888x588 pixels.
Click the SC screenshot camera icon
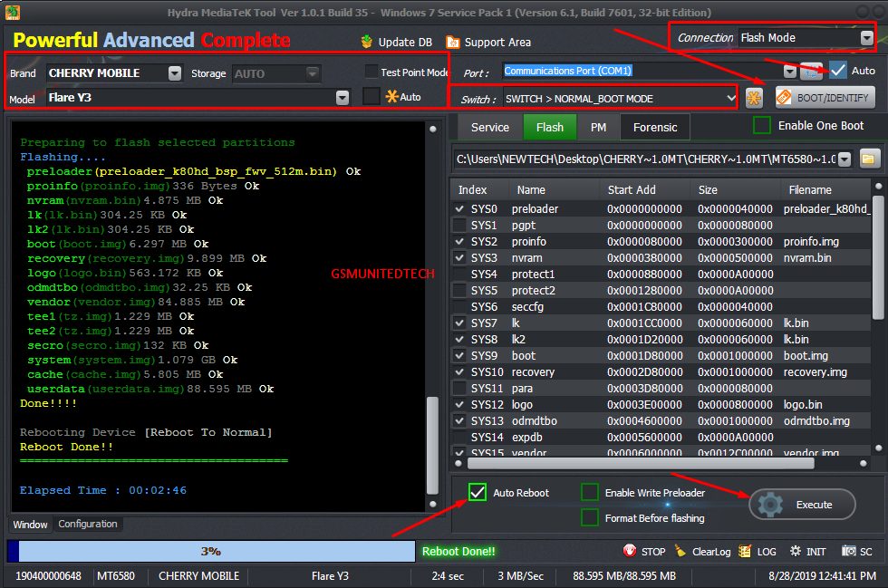point(848,551)
